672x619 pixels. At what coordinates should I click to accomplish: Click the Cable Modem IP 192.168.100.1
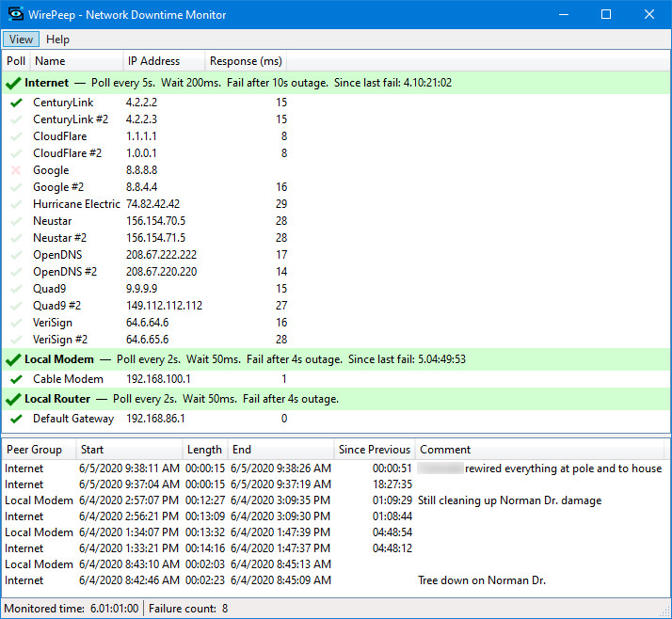click(158, 379)
